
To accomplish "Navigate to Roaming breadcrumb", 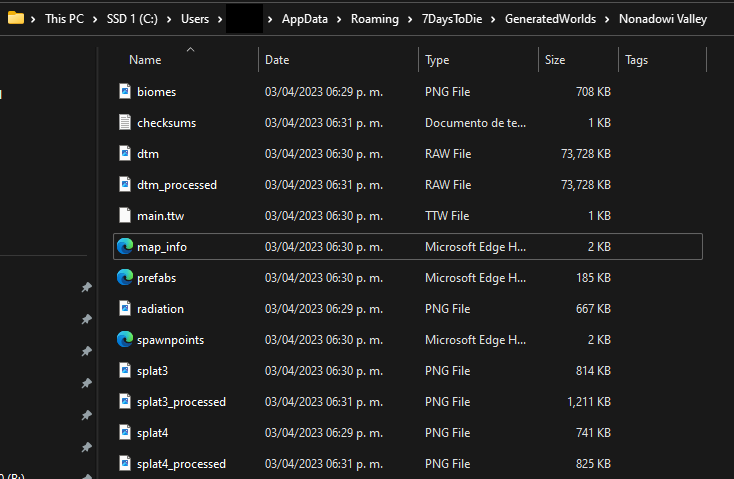I will pos(375,19).
